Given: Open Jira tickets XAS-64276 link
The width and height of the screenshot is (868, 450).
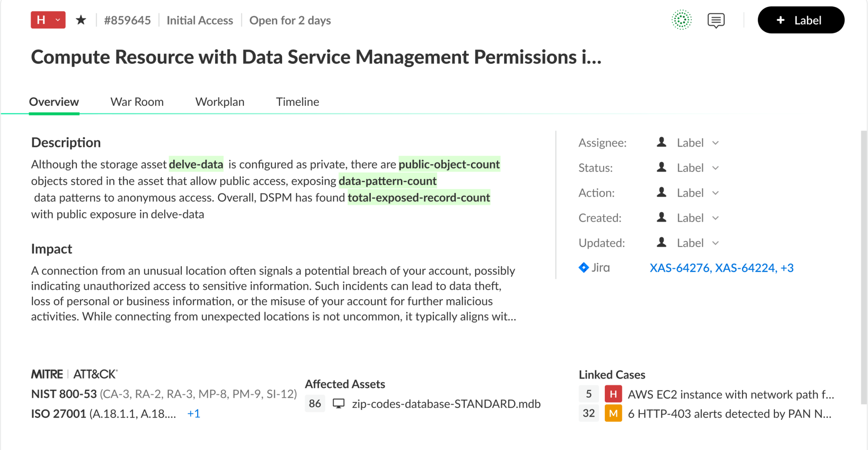Looking at the screenshot, I should point(680,268).
